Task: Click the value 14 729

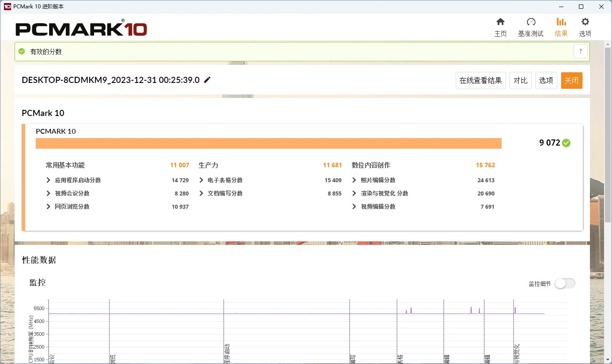Action: pyautogui.click(x=180, y=180)
